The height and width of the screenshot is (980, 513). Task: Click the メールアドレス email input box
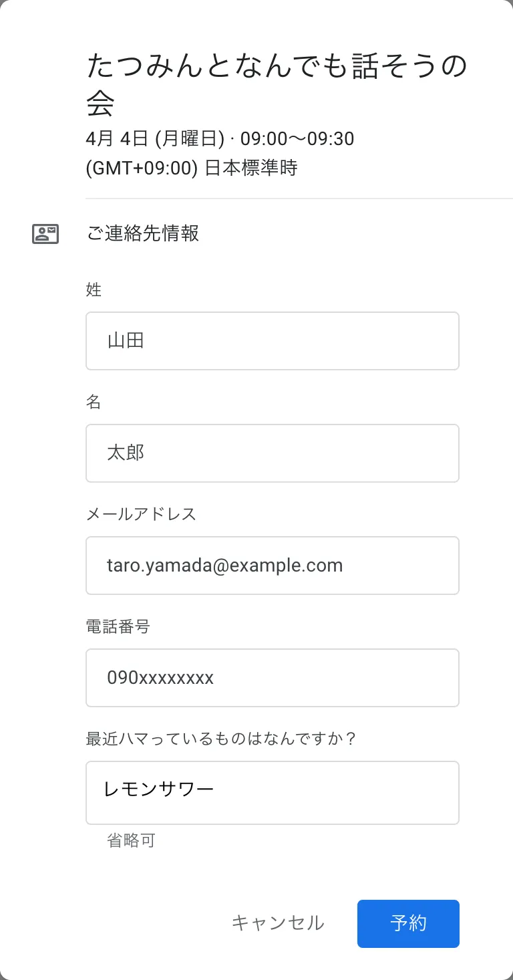272,566
